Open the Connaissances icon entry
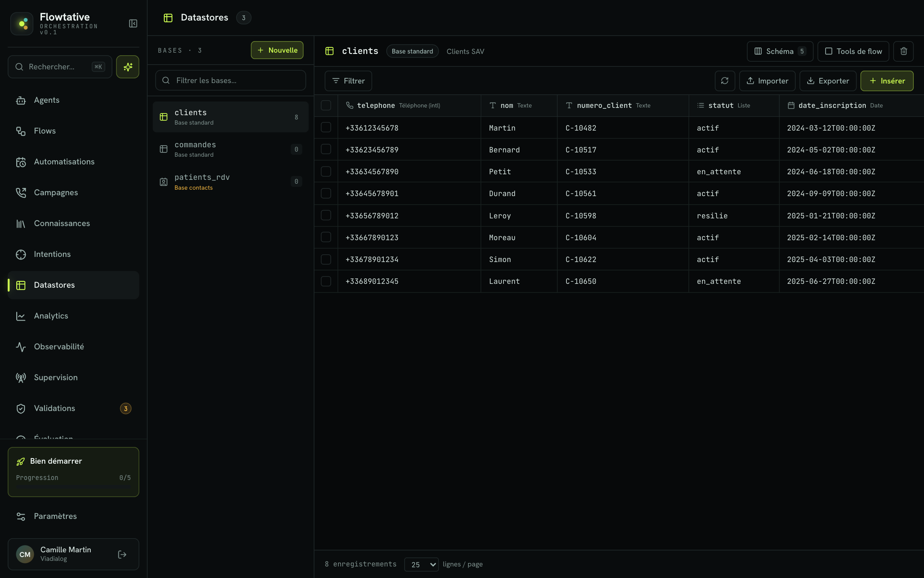This screenshot has height=578, width=924. click(21, 223)
